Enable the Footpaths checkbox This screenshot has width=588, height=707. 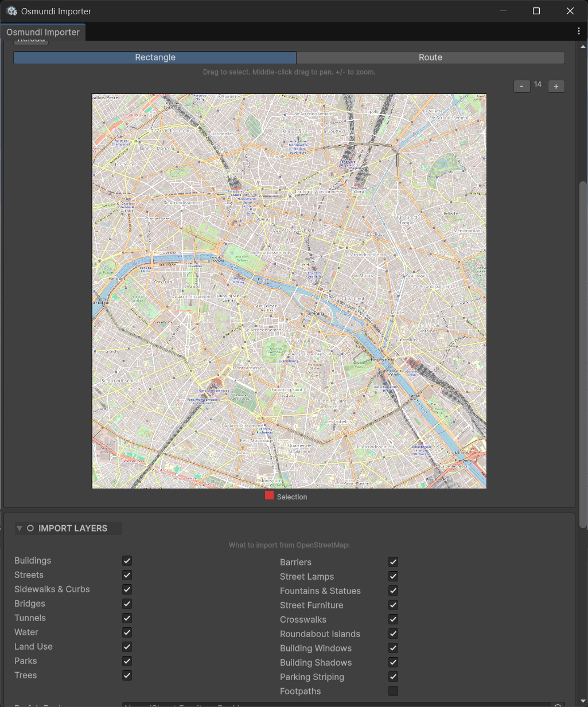click(393, 691)
